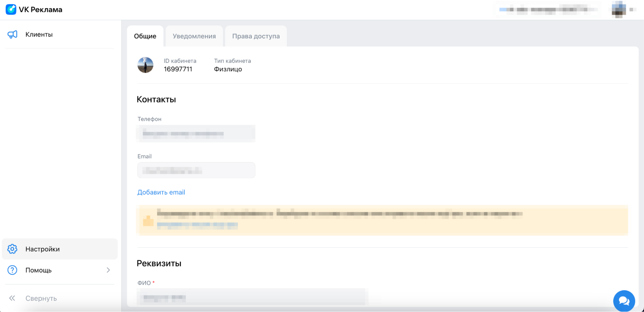644x312 pixels.
Task: Click the Настройки gear icon
Action: pyautogui.click(x=12, y=249)
